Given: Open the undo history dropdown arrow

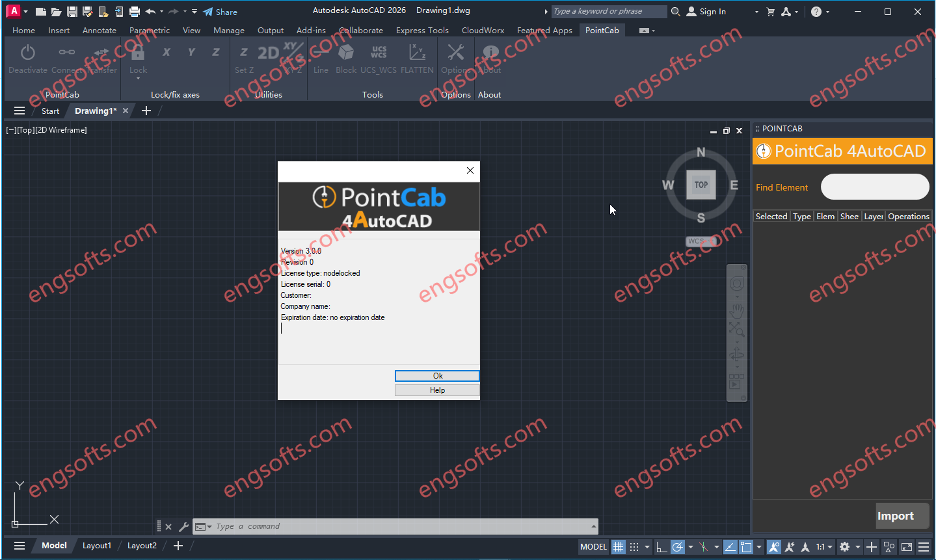Looking at the screenshot, I should [x=161, y=12].
